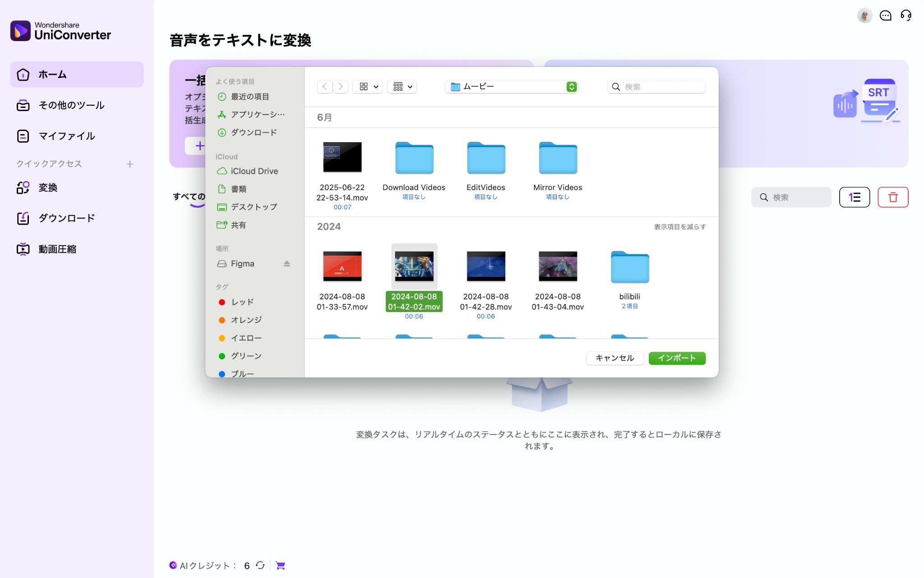Viewport: 924px width, 578px height.
Task: Select the 2024-08-08 01-42-28.mov thumbnail
Action: pos(485,266)
